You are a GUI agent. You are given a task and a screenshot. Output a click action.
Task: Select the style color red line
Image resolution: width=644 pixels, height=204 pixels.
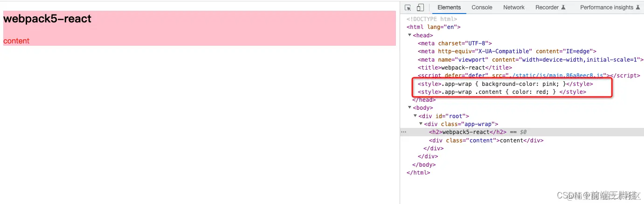point(502,92)
